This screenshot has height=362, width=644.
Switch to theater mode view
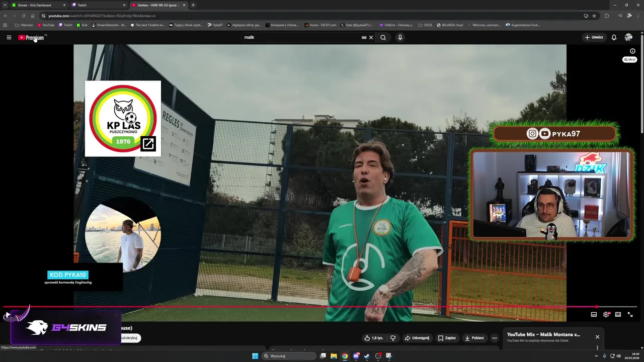pos(618,314)
